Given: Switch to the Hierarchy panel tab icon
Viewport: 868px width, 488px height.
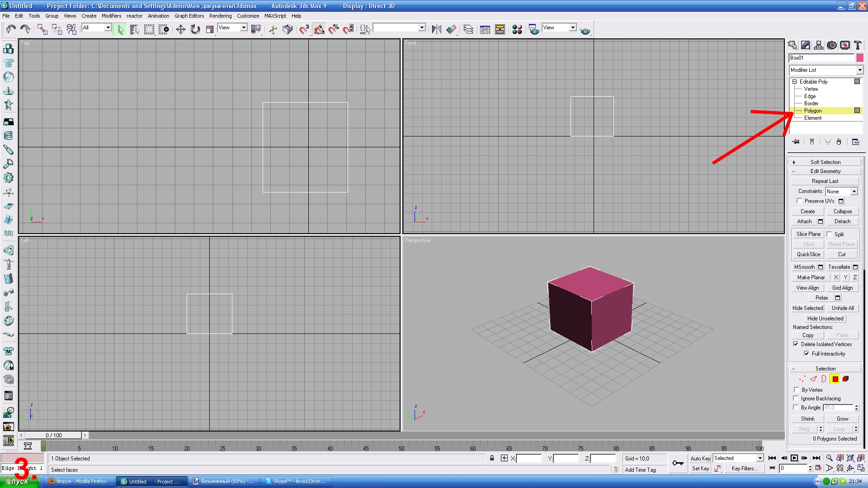Looking at the screenshot, I should pyautogui.click(x=818, y=45).
